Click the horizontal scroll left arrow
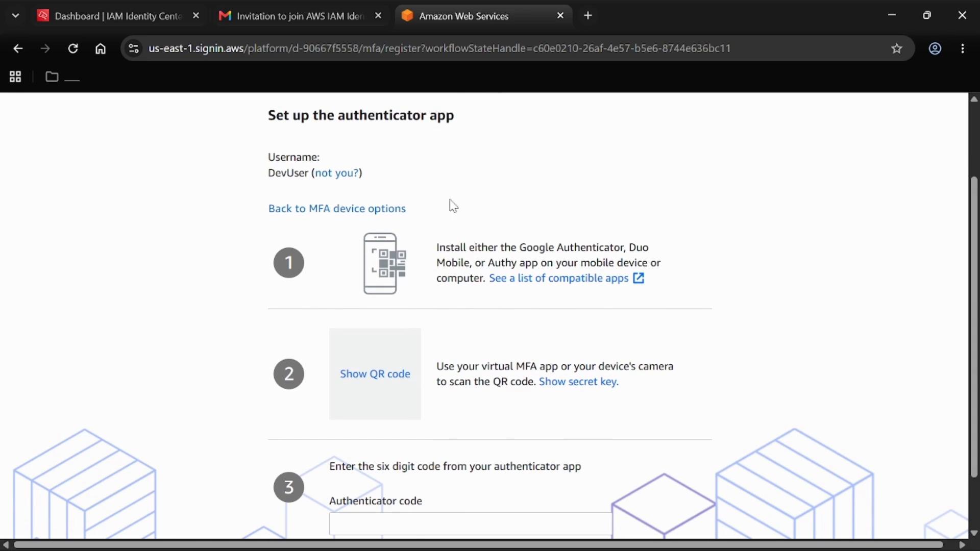Screen dimensions: 980x551 pos(6,545)
